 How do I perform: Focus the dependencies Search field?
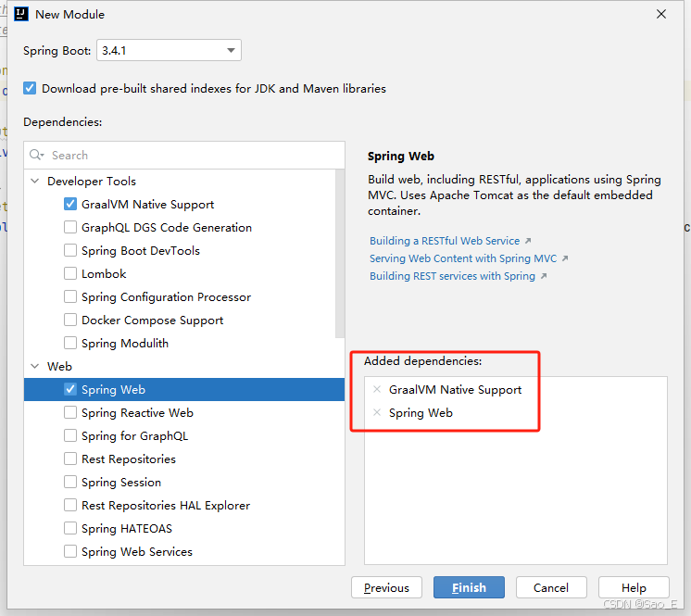(184, 155)
